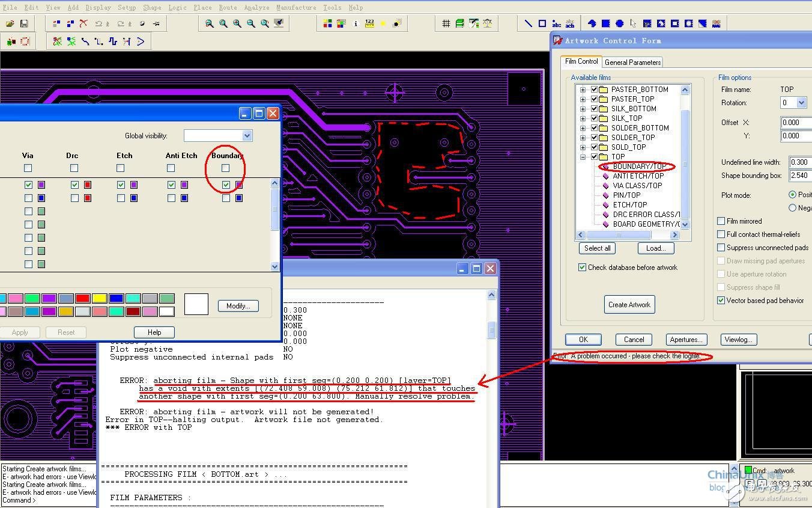
Task: Open the Manufacture menu
Action: click(x=295, y=7)
